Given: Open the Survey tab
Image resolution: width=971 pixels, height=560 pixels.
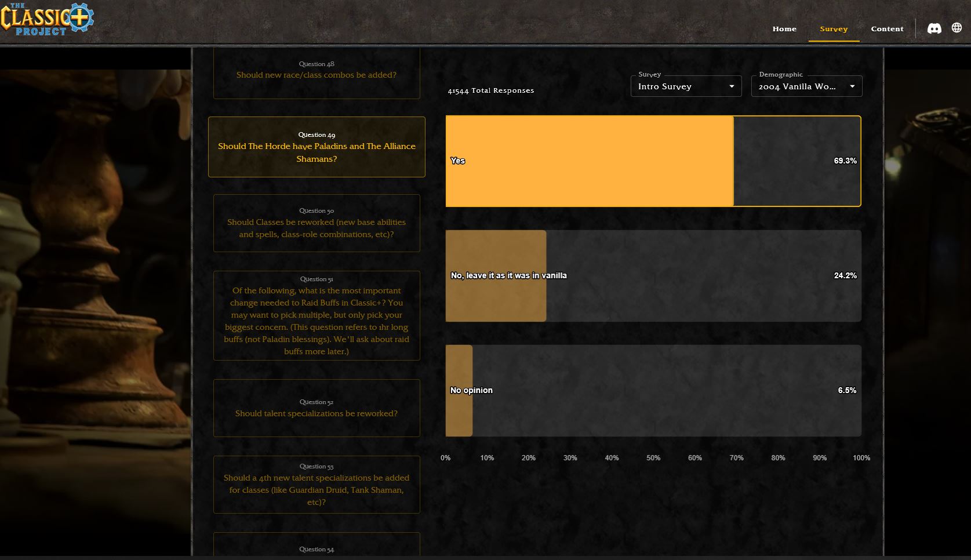Looking at the screenshot, I should point(834,29).
